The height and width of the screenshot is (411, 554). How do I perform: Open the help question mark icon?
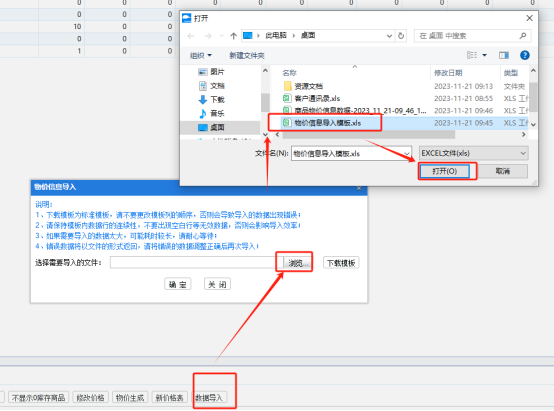point(525,55)
